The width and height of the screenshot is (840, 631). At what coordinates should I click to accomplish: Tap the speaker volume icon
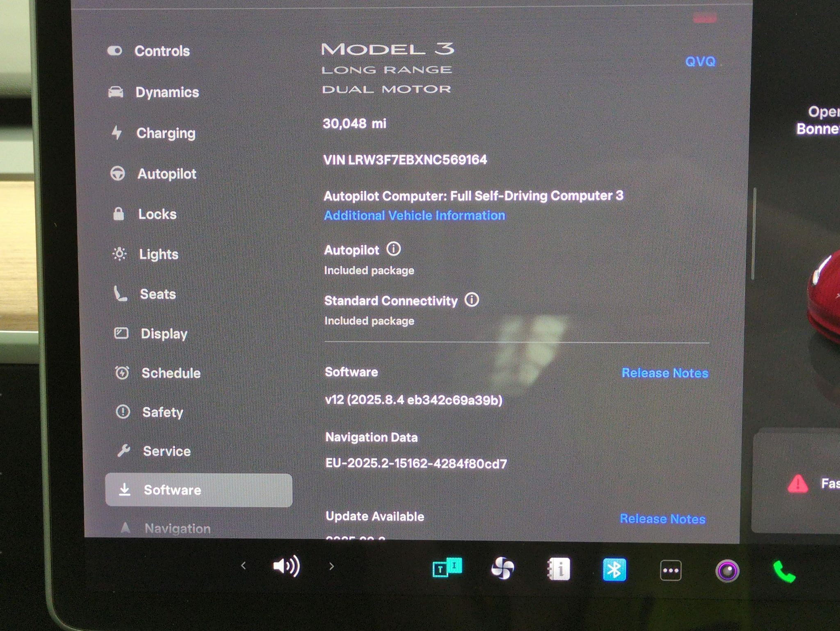[x=286, y=567]
